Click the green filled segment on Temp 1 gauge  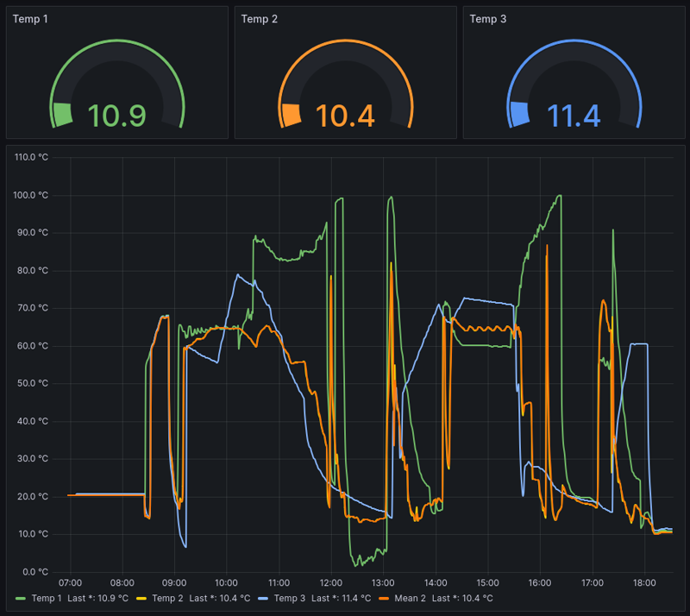point(62,114)
